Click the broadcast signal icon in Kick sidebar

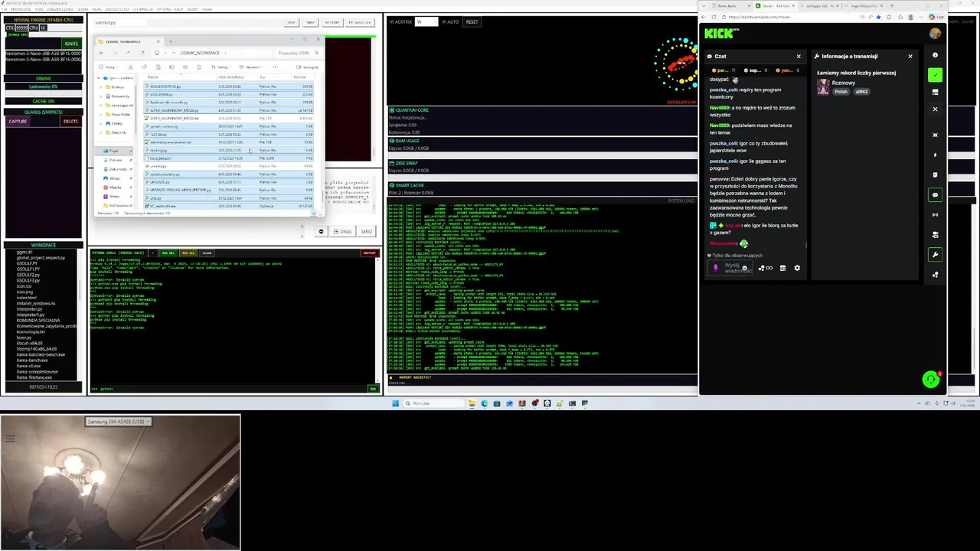935,214
